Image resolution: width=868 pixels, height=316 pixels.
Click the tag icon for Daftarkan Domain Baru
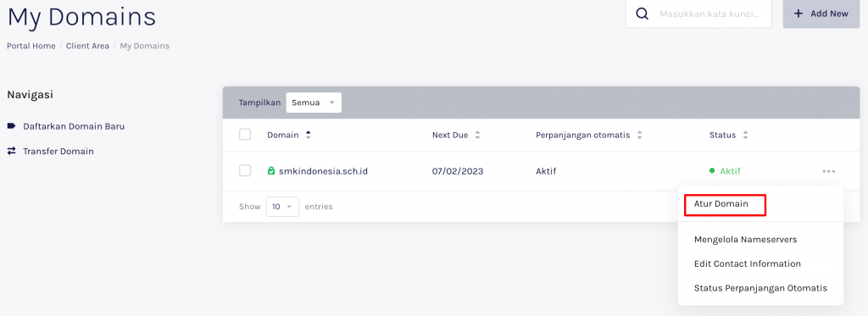tap(11, 126)
